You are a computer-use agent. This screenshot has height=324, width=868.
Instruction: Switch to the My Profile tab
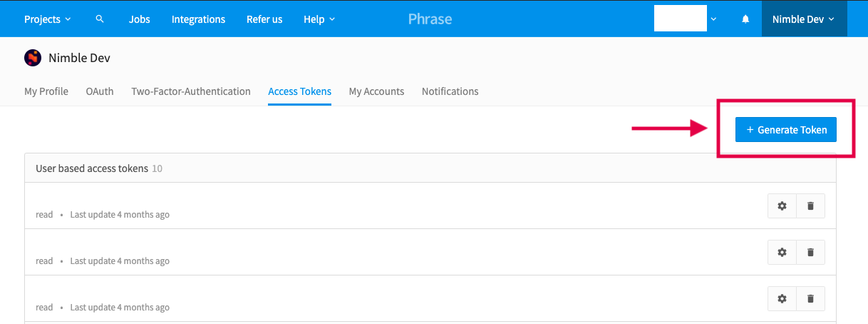46,91
